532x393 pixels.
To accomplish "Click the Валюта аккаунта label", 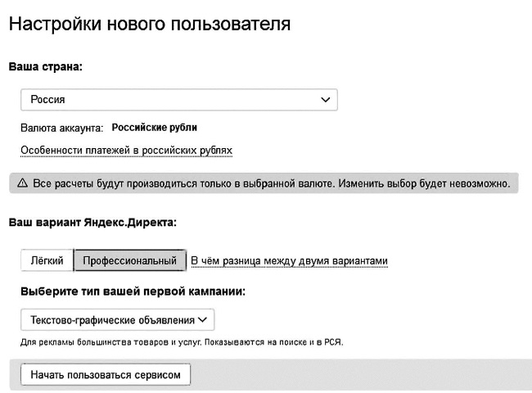I will (62, 128).
